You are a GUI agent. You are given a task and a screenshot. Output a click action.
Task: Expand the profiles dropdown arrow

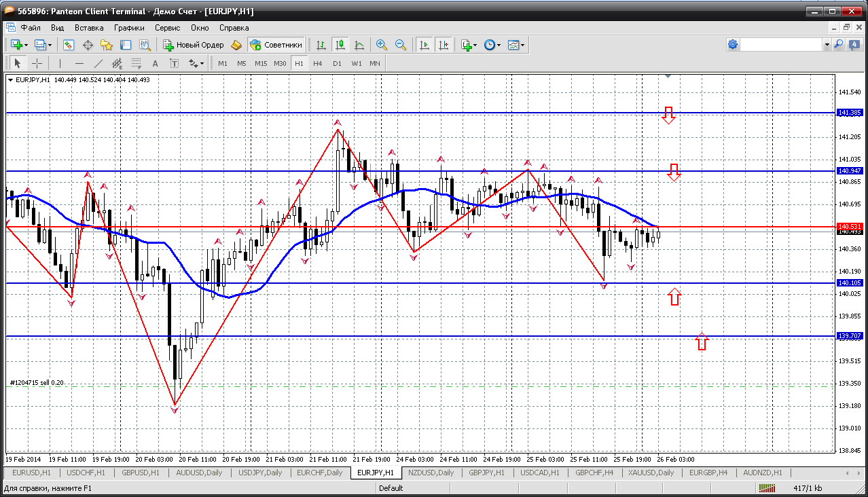pos(50,45)
